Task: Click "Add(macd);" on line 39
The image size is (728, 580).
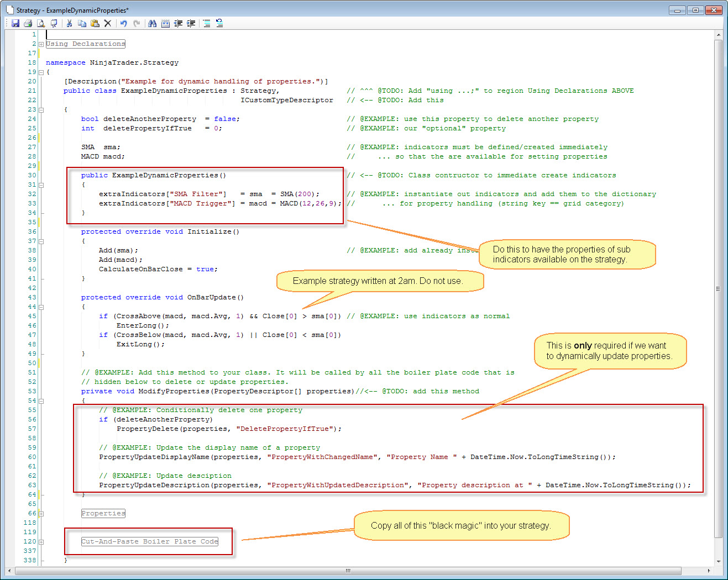Action: [121, 260]
